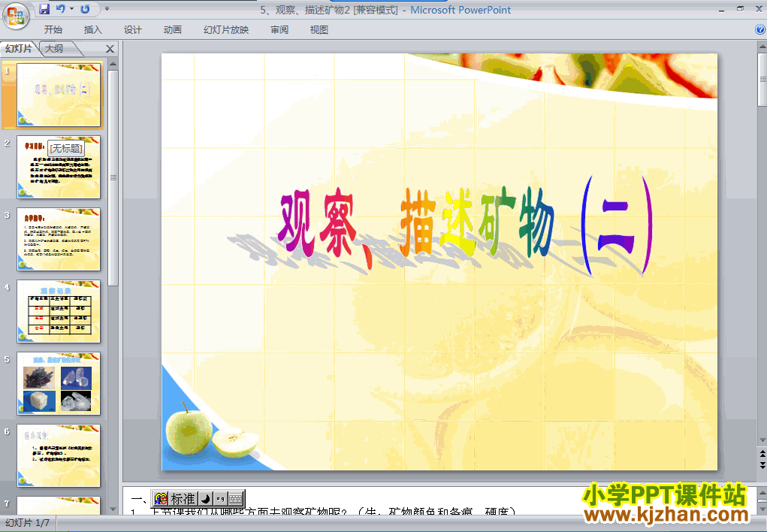This screenshot has width=767, height=532.
Task: Click 幻灯片 1/7 status bar indicator
Action: (28, 523)
